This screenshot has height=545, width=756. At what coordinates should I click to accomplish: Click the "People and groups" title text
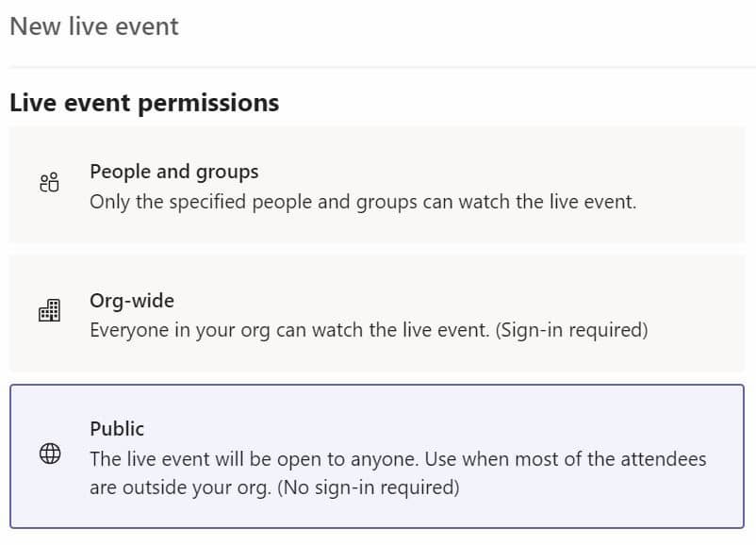(x=174, y=173)
